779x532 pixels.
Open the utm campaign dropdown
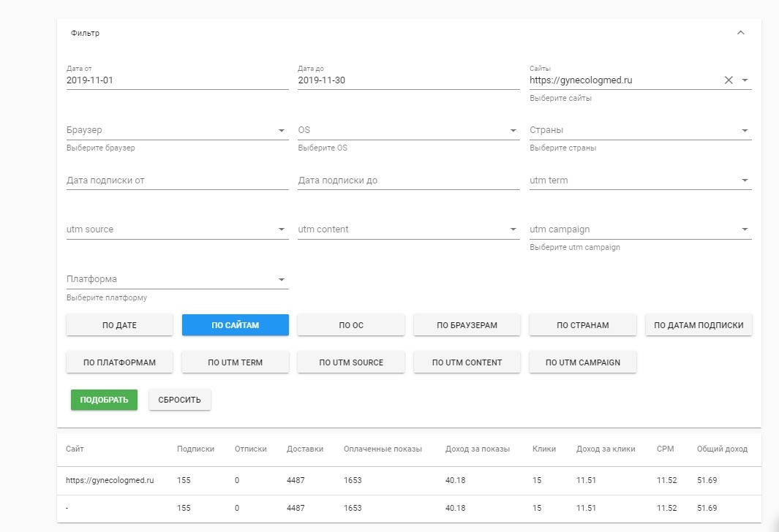641,229
